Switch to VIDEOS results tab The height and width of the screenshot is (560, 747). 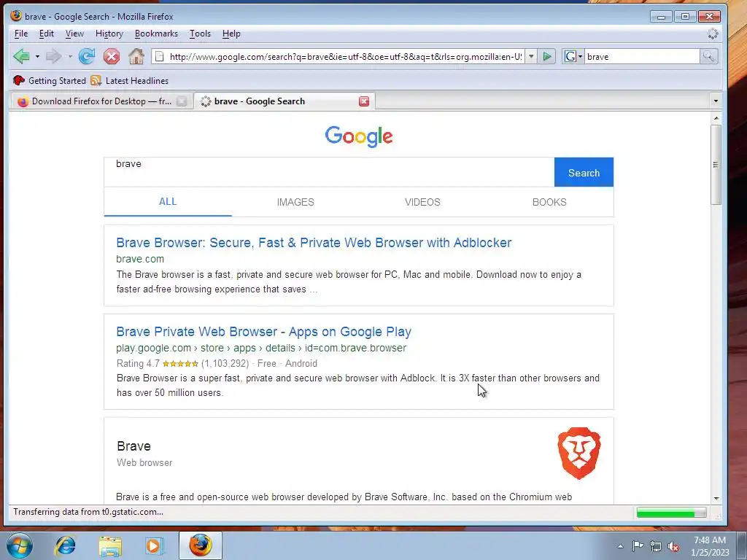[422, 203]
